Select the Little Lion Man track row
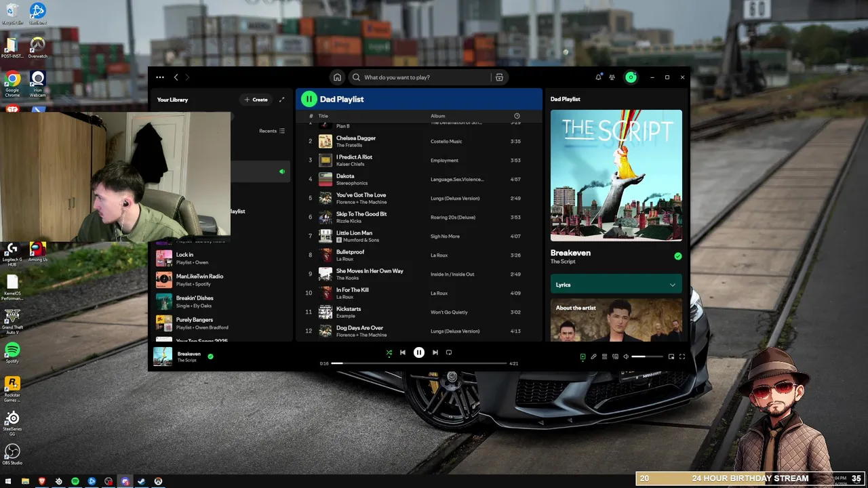Image resolution: width=868 pixels, height=488 pixels. (419, 236)
